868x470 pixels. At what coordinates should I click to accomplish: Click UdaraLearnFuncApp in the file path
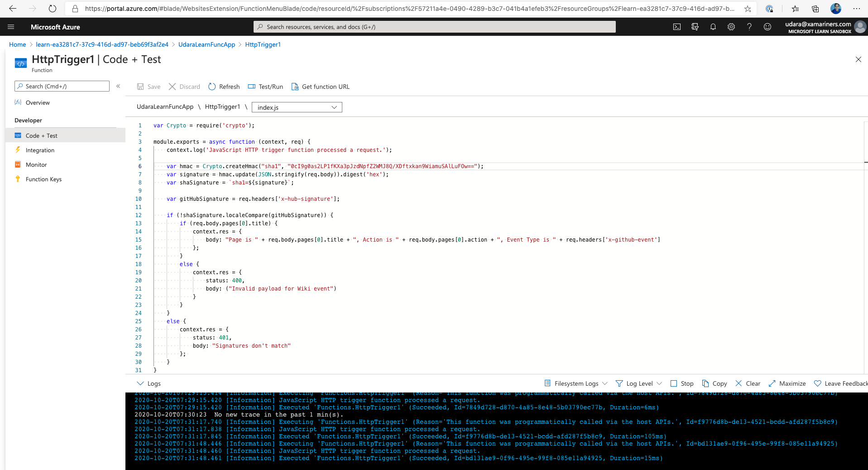(165, 107)
